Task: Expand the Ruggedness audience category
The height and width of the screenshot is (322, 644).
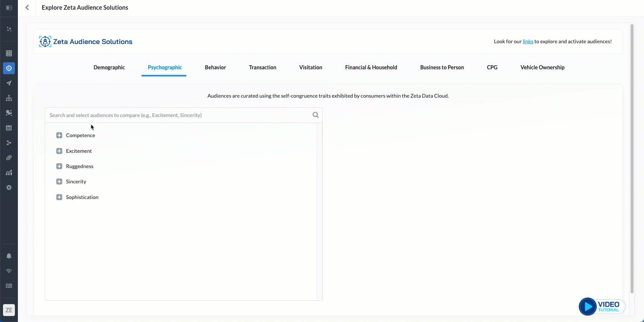Action: pyautogui.click(x=59, y=166)
